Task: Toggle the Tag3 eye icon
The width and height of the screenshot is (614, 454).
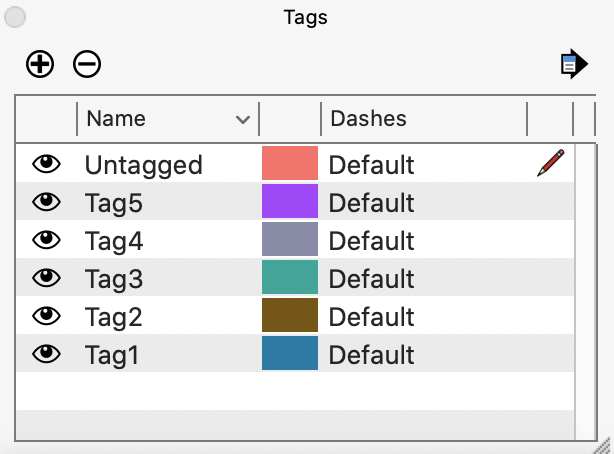Action: click(46, 278)
